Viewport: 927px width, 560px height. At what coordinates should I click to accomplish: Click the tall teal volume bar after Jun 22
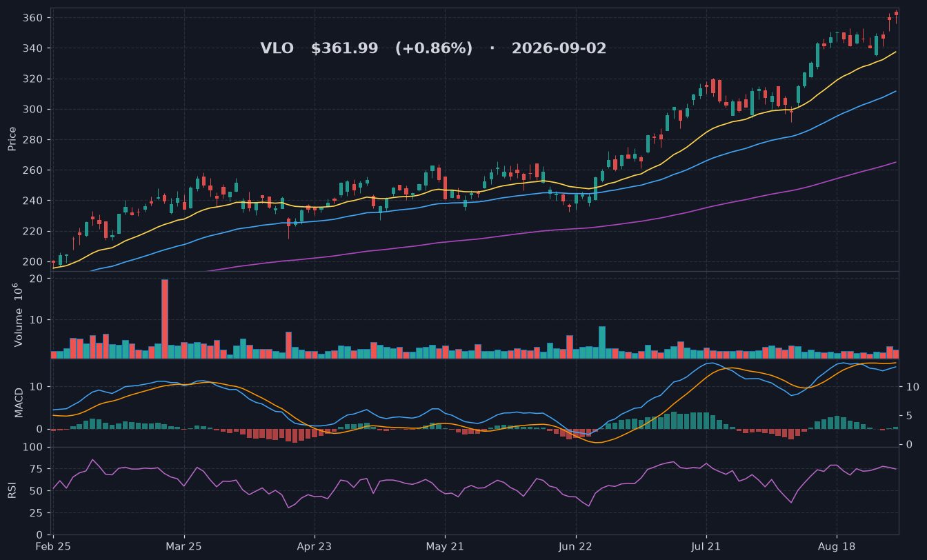(601, 342)
